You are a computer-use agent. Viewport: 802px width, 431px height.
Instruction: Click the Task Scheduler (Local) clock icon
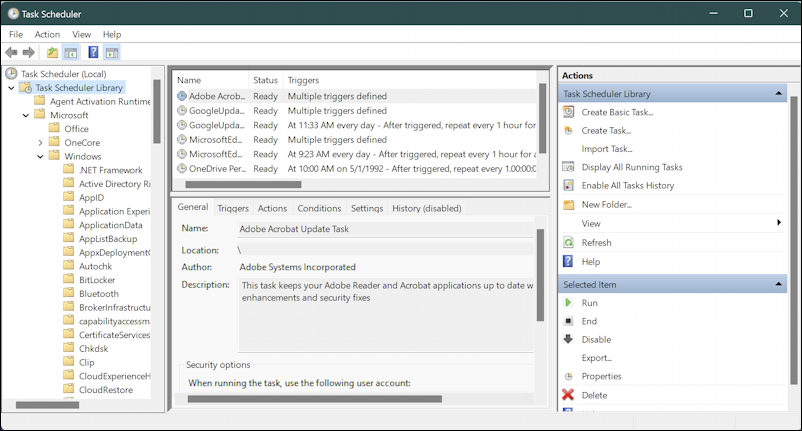(x=11, y=74)
